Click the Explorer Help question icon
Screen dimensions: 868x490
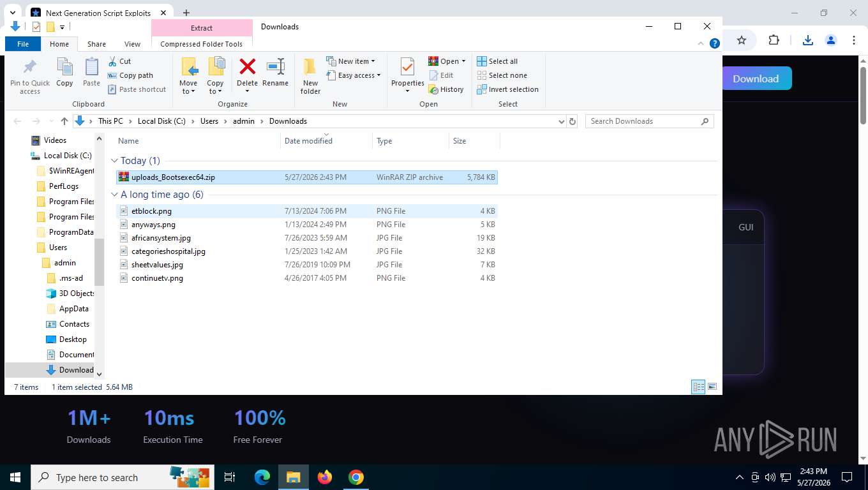[x=715, y=43]
